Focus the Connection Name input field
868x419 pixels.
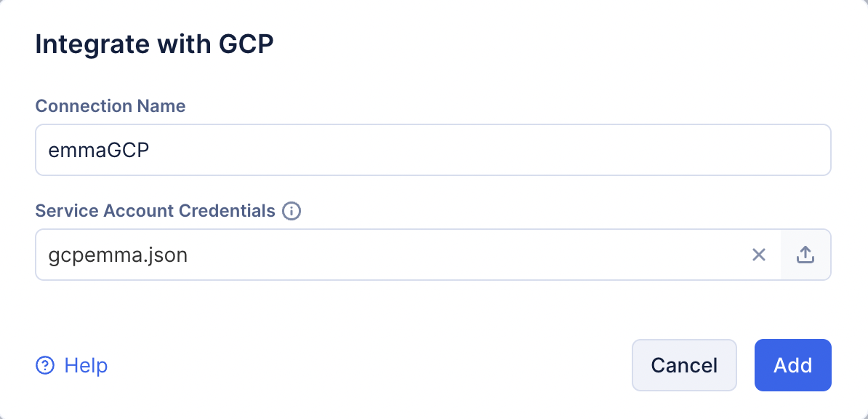click(x=433, y=150)
